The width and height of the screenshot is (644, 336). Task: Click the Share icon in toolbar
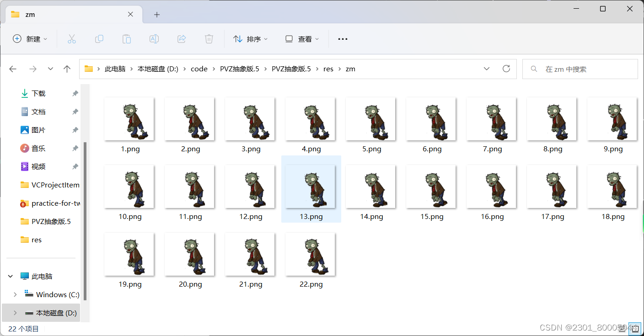pyautogui.click(x=182, y=39)
